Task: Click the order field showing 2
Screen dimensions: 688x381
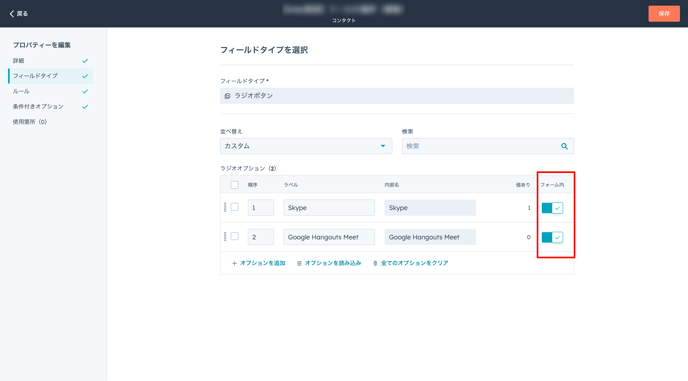Action: tap(261, 237)
